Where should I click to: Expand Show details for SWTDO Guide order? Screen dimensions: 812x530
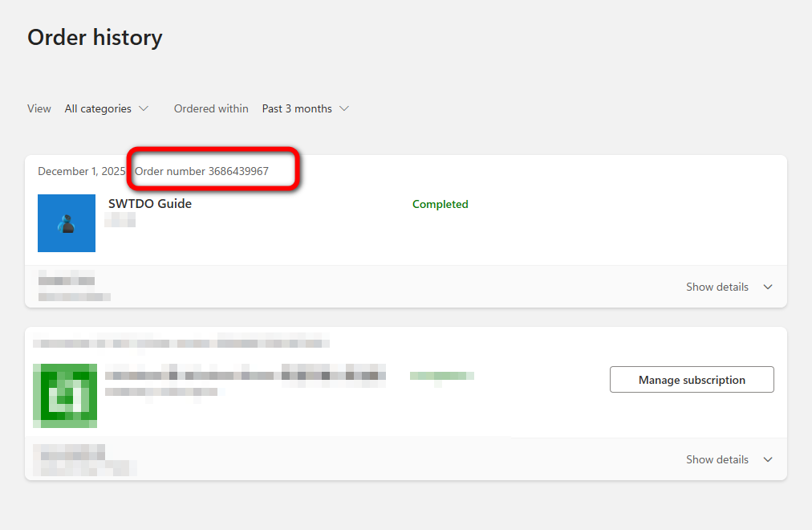click(x=717, y=287)
